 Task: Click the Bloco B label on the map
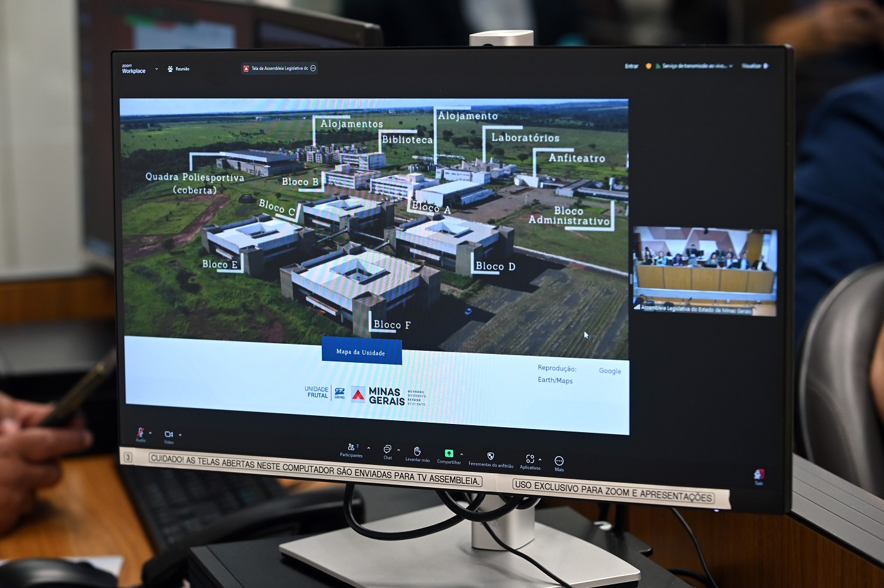click(x=300, y=182)
